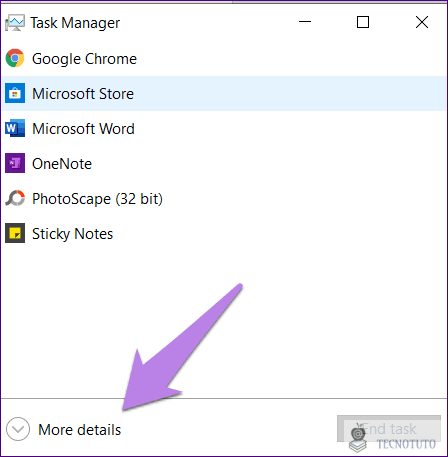Image resolution: width=448 pixels, height=457 pixels.
Task: Click the Task Manager title bar icon
Action: (x=15, y=23)
